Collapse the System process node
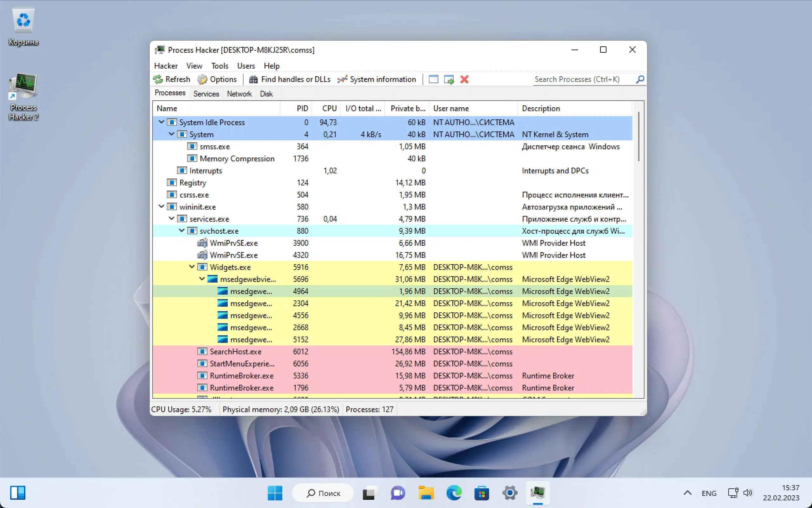Screen dimensions: 812x508 172,134
